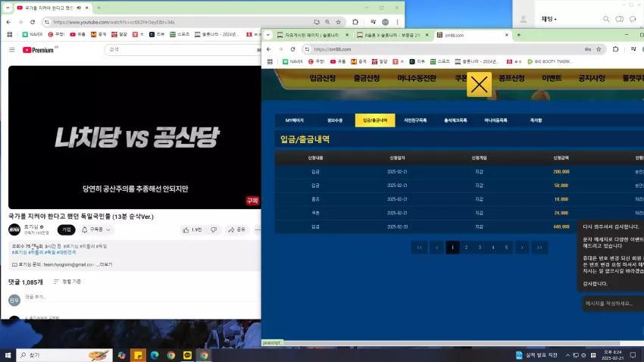Open 입금신청 in top menu
The height and width of the screenshot is (362, 644).
tap(323, 79)
